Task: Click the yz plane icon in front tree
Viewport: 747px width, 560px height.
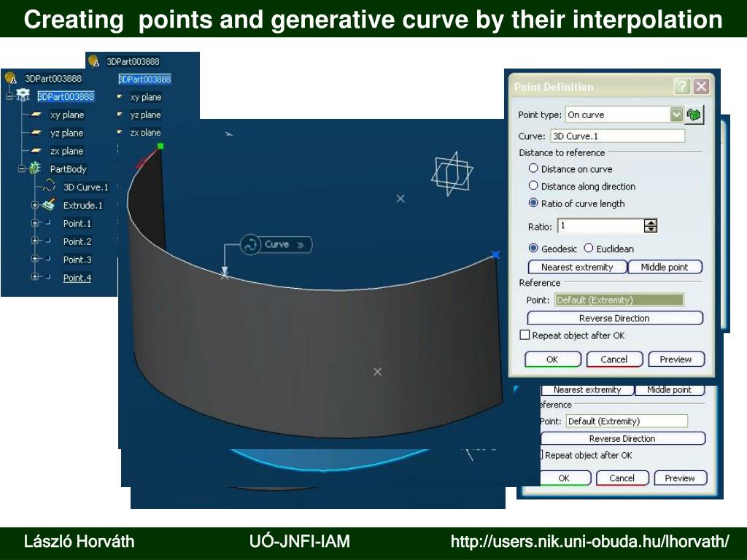Action: pyautogui.click(x=36, y=133)
